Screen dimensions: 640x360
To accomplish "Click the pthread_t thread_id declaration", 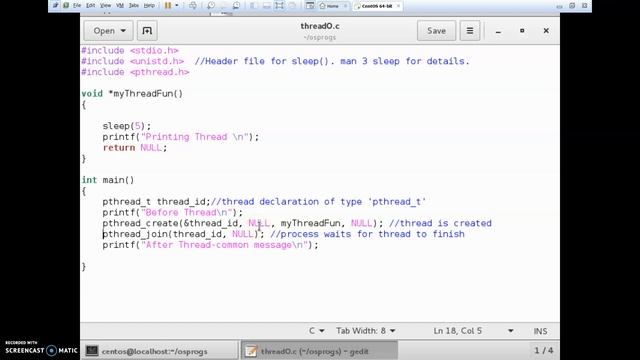I will click(x=156, y=202).
